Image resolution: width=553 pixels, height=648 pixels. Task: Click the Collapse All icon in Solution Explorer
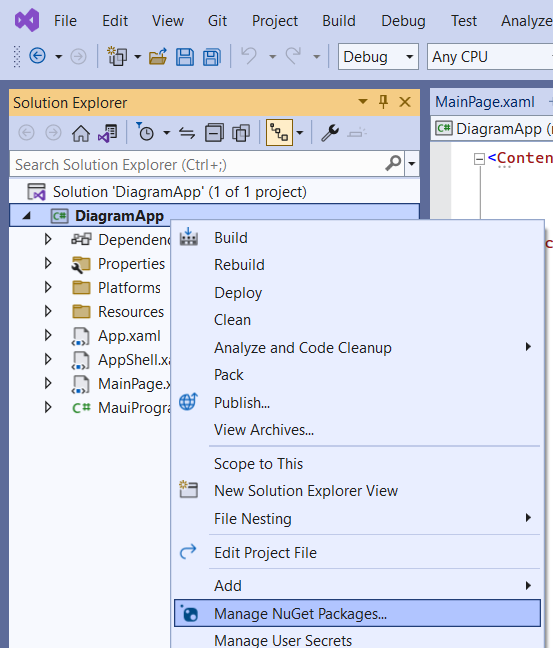pos(214,133)
